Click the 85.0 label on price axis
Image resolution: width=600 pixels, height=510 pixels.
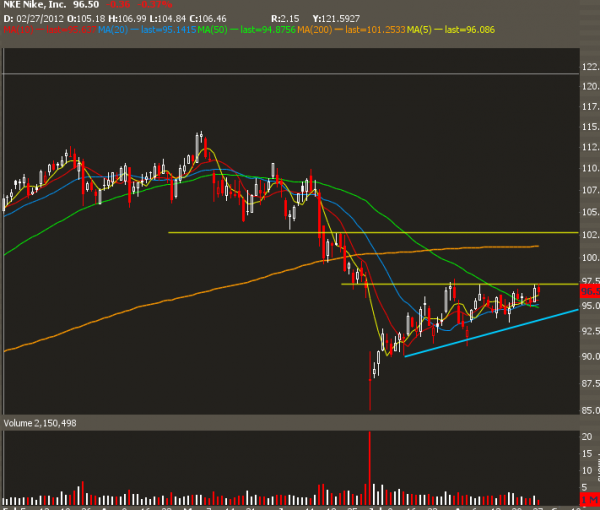click(589, 408)
